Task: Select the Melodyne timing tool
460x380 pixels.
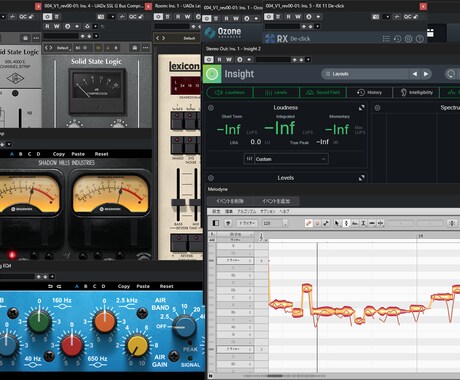Action: click(372, 223)
